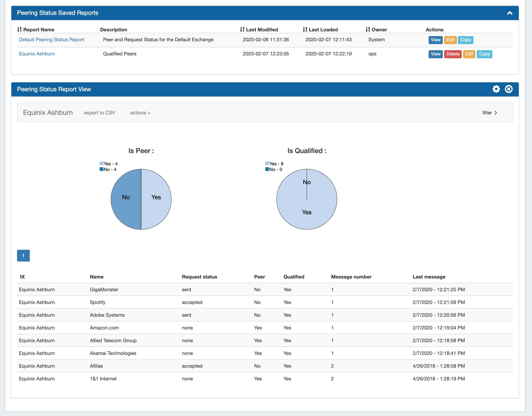The image size is (532, 416).
Task: Open Default Peering Status Report link
Action: [x=51, y=40]
